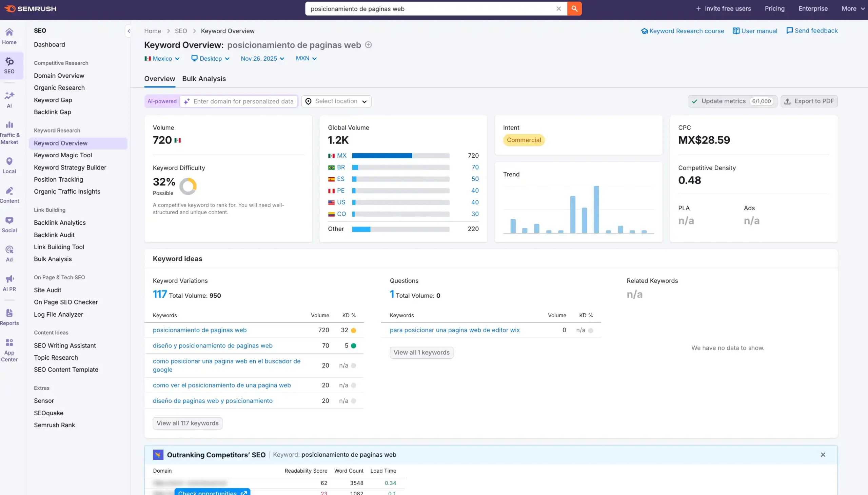The image size is (868, 495).
Task: Open the MXN currency dropdown
Action: pyautogui.click(x=306, y=58)
